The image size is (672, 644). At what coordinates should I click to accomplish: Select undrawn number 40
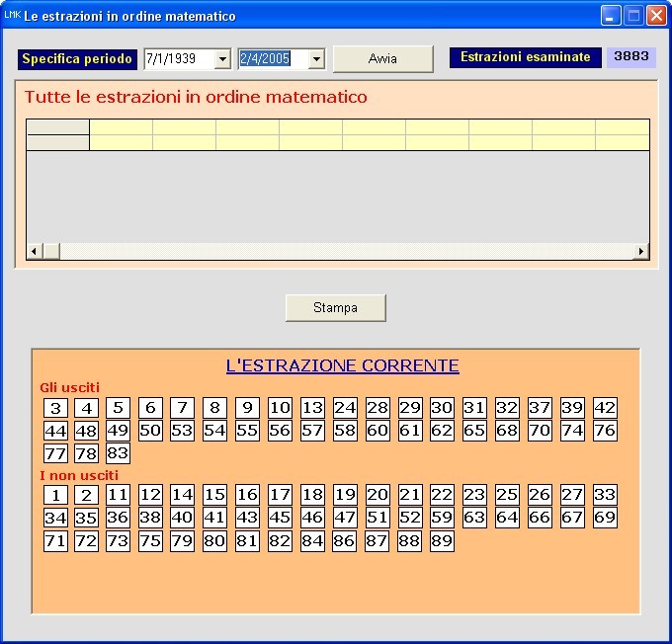click(x=182, y=518)
